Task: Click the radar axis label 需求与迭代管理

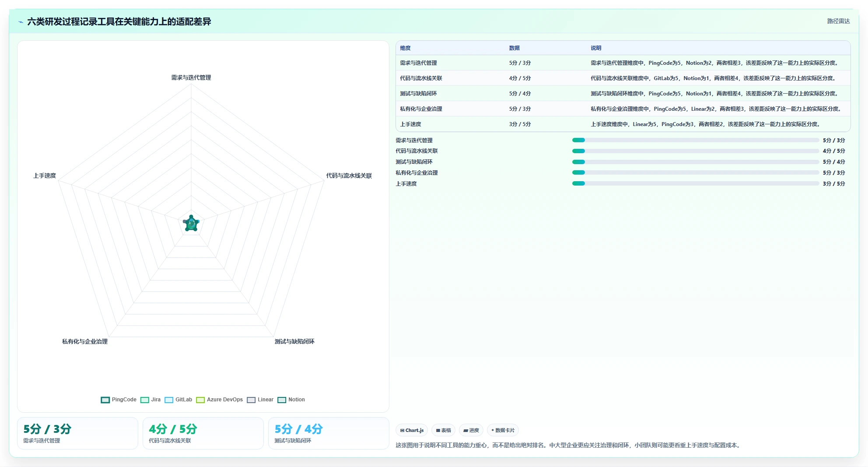Action: [191, 77]
